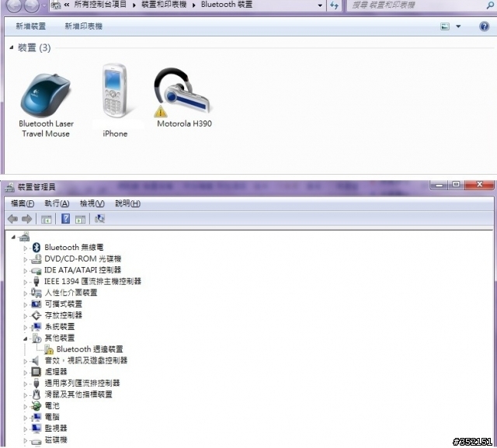Minimize the 裝置管理員 window
The image size is (497, 448).
[x=439, y=185]
